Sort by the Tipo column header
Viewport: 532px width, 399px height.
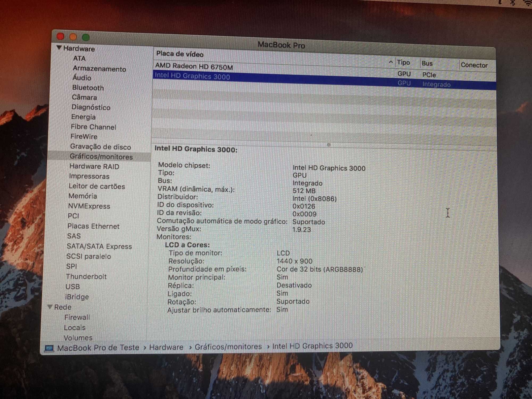[x=403, y=63]
